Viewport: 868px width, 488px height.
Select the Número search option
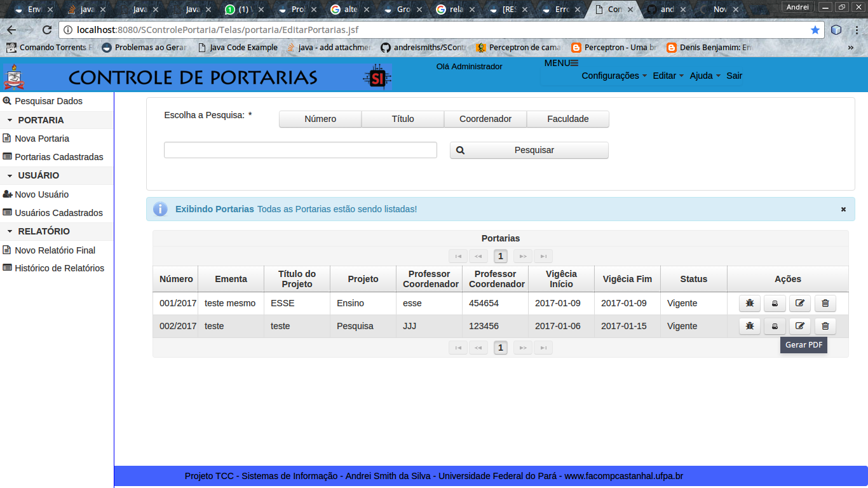coord(320,119)
